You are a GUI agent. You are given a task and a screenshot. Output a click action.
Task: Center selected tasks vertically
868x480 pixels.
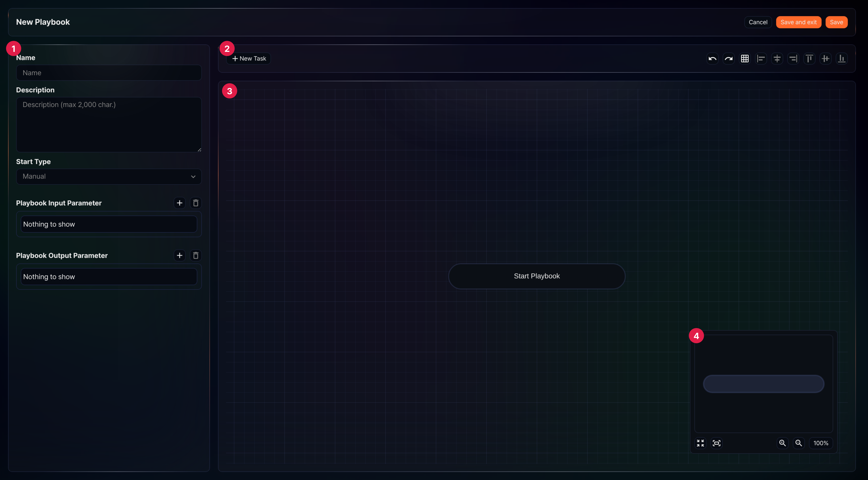click(x=825, y=59)
